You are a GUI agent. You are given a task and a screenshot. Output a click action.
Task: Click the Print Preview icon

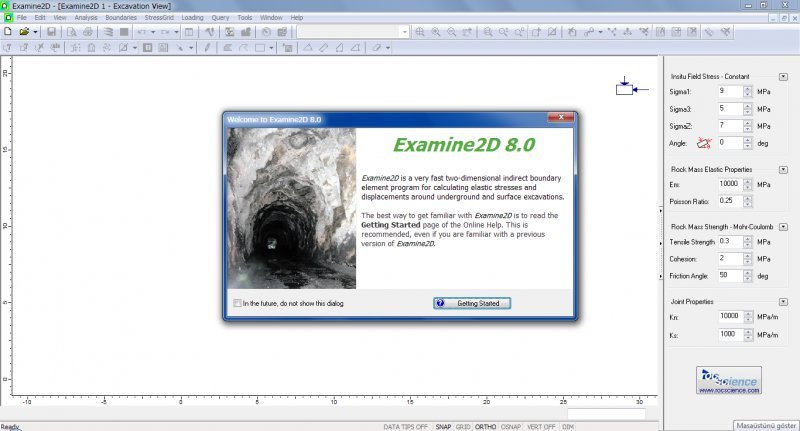click(72, 32)
